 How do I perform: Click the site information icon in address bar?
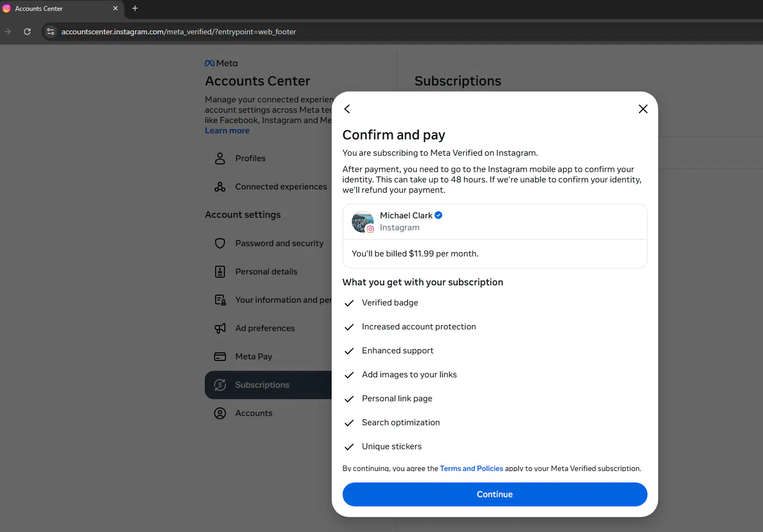click(51, 32)
